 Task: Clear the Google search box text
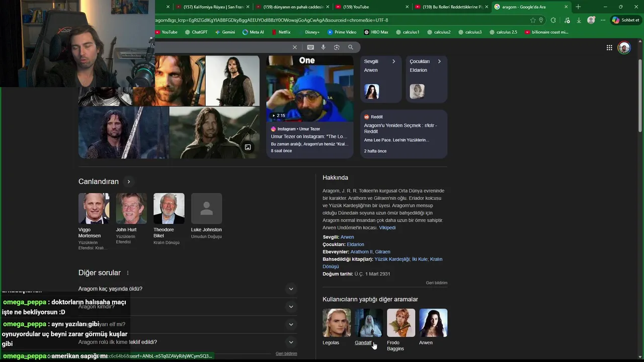pos(295,47)
